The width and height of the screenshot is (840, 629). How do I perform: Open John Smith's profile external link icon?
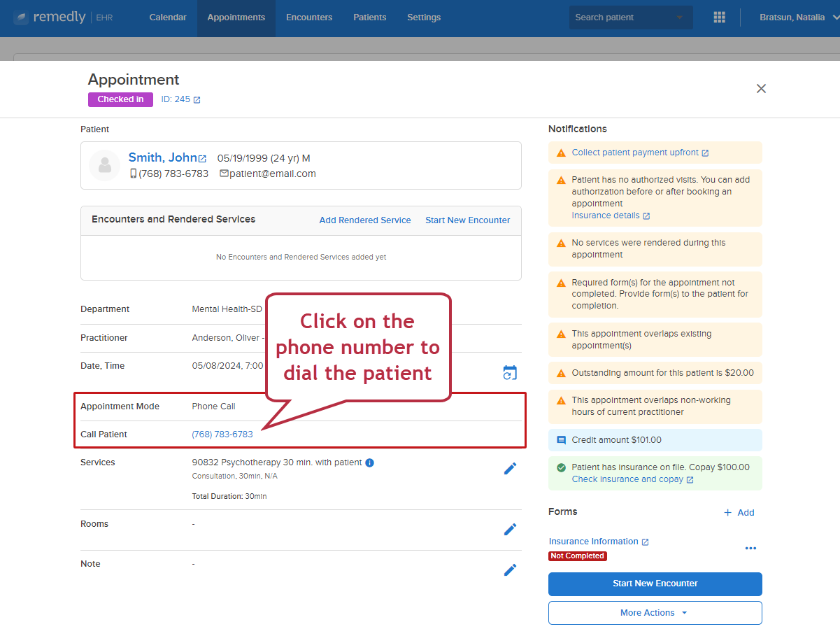203,159
